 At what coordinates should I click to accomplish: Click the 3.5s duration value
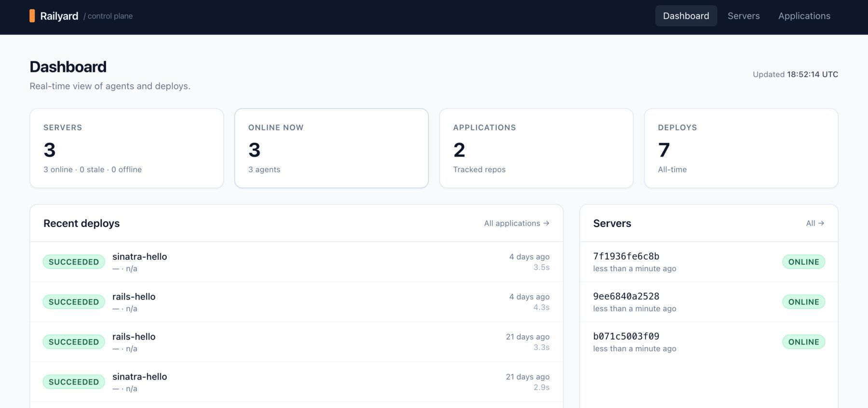(541, 267)
